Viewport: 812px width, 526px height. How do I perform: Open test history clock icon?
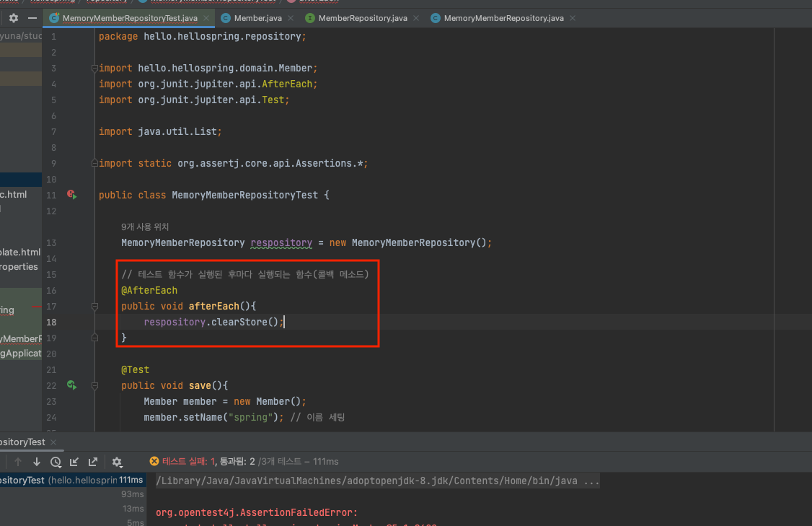coord(56,462)
